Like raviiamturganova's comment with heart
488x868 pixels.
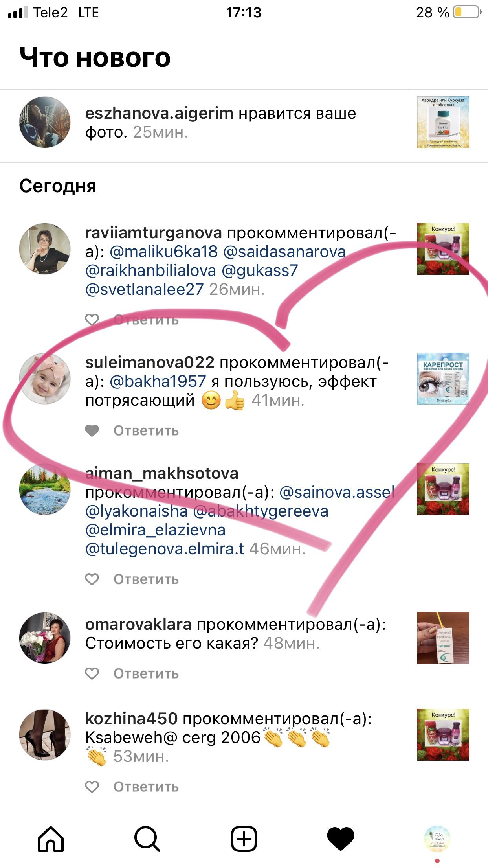pos(92,320)
